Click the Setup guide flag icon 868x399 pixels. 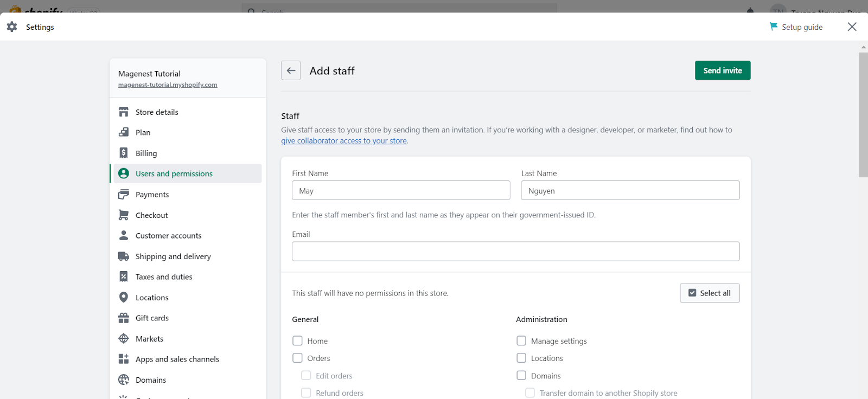click(774, 27)
